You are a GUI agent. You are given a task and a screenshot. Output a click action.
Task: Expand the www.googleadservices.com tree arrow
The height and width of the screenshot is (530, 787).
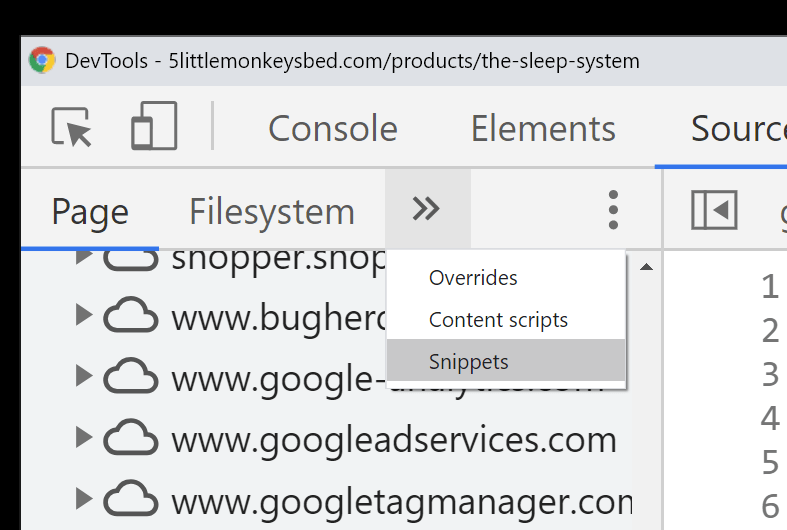pos(84,439)
